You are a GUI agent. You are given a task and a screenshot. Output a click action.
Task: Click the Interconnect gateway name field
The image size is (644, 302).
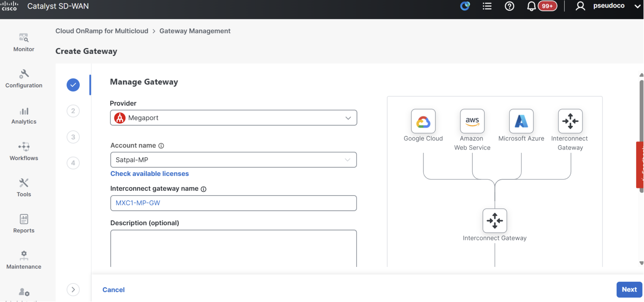234,203
